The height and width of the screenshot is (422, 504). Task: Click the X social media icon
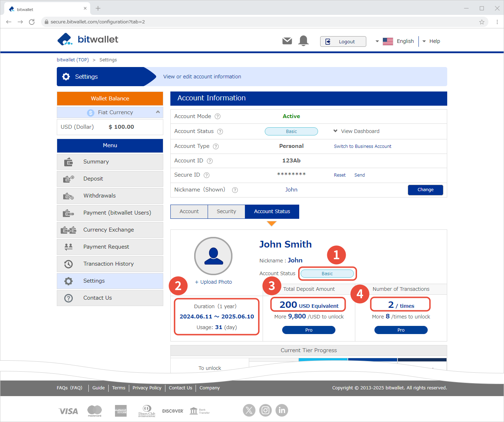click(249, 410)
